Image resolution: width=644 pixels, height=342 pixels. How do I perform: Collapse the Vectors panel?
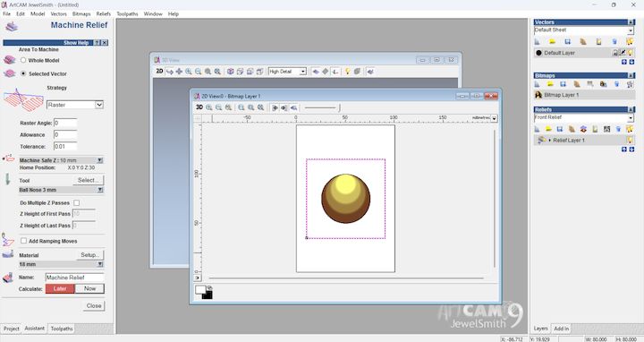click(631, 22)
